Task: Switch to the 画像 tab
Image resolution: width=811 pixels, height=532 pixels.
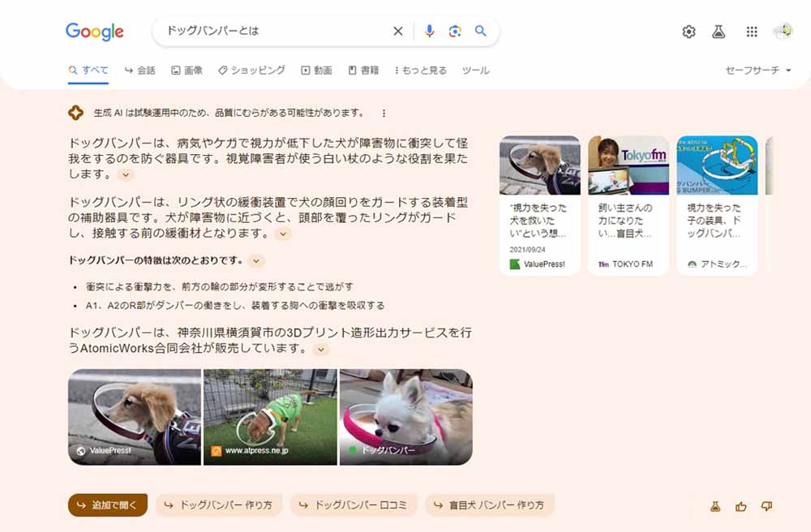Action: click(x=187, y=71)
